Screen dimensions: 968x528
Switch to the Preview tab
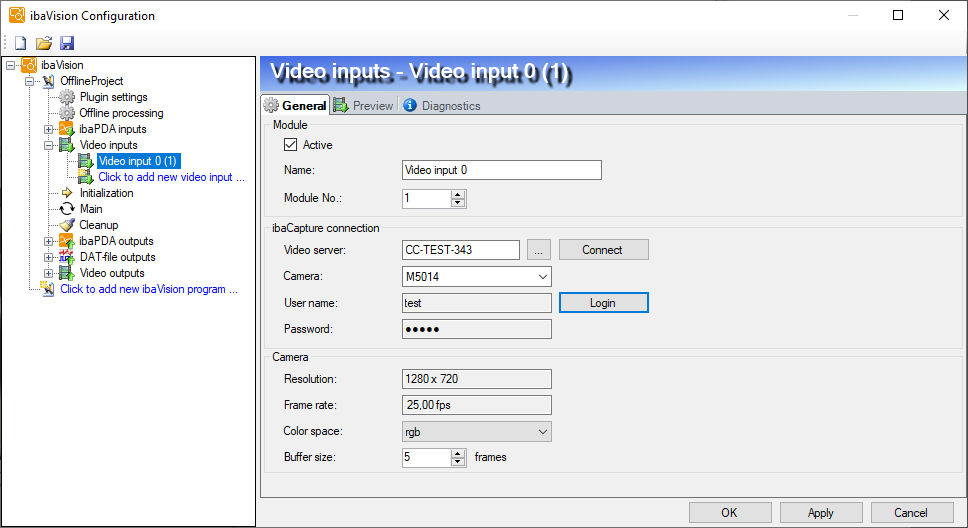[x=365, y=105]
